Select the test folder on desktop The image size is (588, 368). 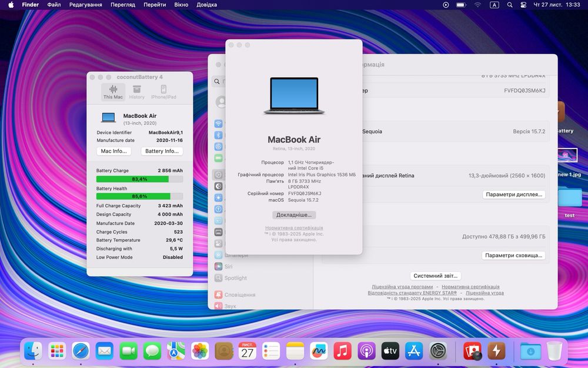click(570, 197)
